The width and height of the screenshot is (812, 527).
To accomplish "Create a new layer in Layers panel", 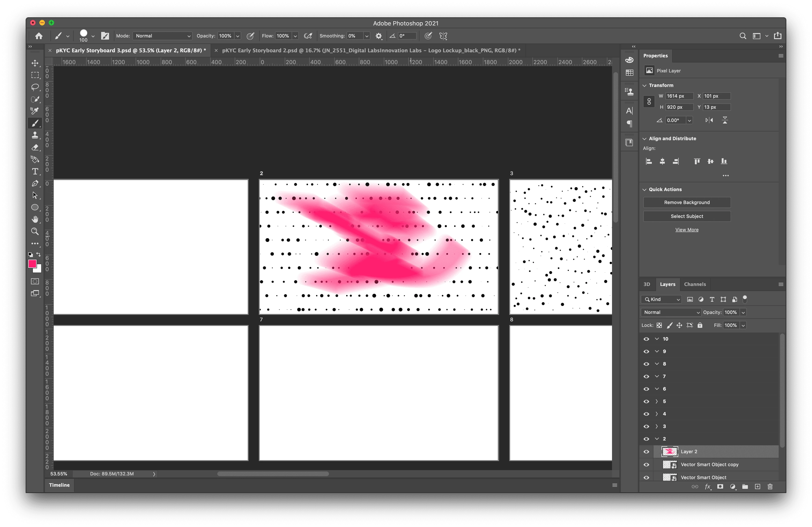I will point(757,487).
